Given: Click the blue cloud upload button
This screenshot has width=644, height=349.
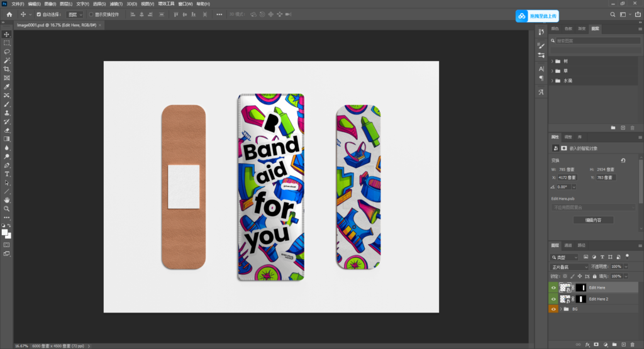Looking at the screenshot, I should tap(537, 16).
